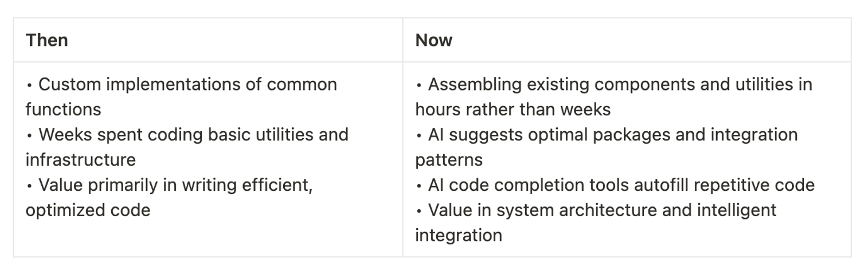Image resolution: width=868 pixels, height=278 pixels.
Task: Click the "Now" column header
Action: pyautogui.click(x=433, y=40)
